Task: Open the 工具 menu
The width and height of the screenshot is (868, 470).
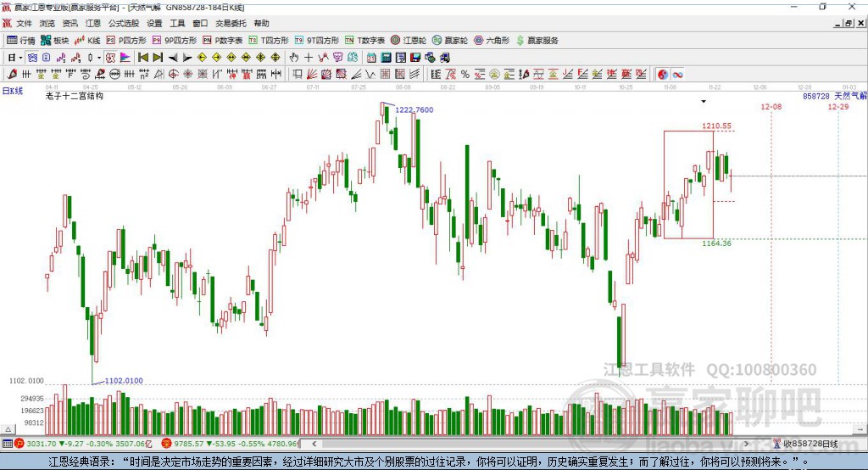Action: (177, 23)
